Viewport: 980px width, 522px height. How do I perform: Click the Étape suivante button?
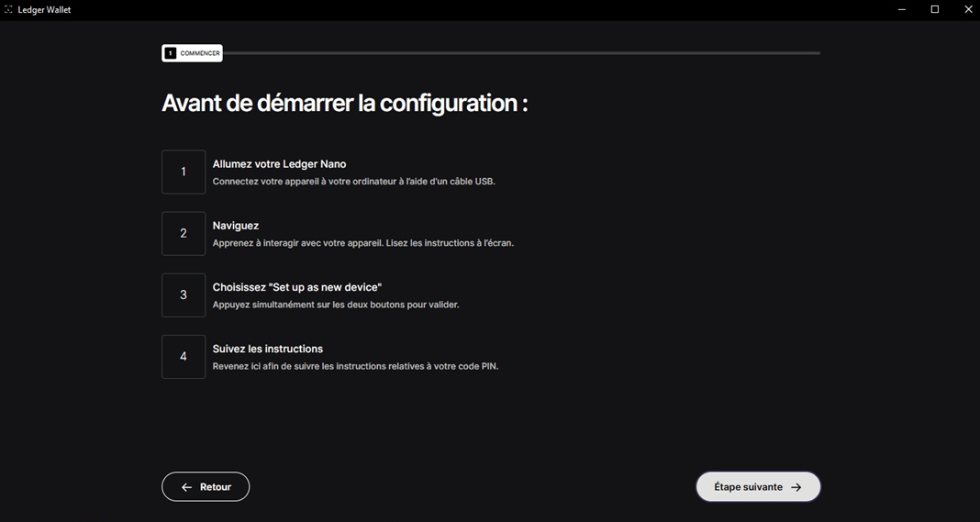(x=758, y=487)
